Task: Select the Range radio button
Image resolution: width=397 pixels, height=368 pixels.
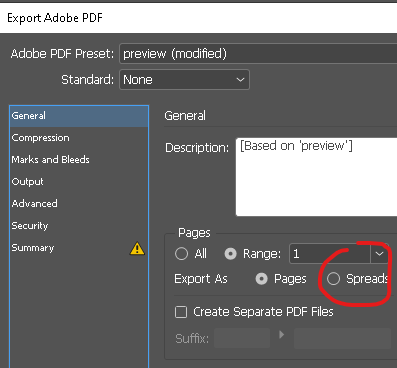Action: click(230, 254)
